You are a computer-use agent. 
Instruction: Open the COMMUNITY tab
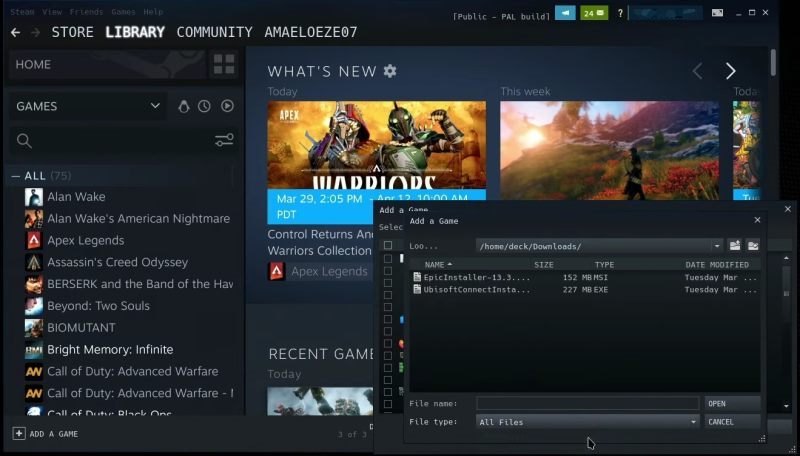[x=214, y=32]
